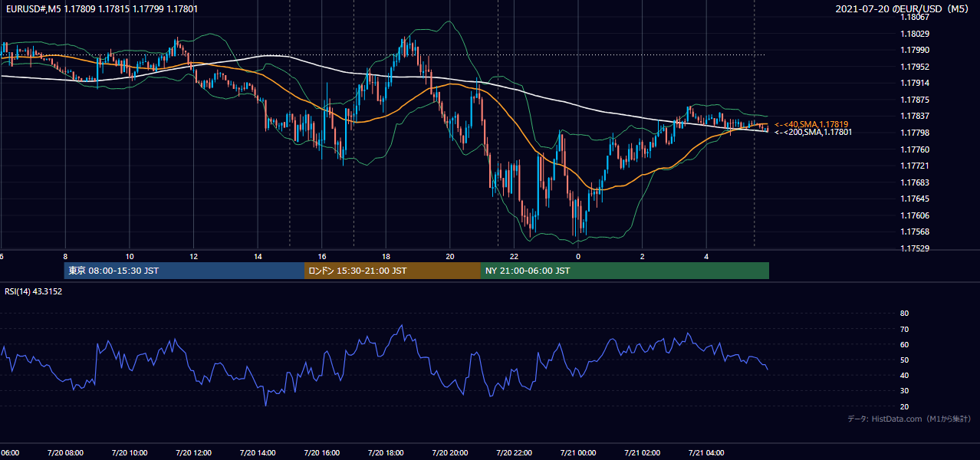The width and height of the screenshot is (980, 460).
Task: Click the RSI 60 level label
Action: coord(904,344)
